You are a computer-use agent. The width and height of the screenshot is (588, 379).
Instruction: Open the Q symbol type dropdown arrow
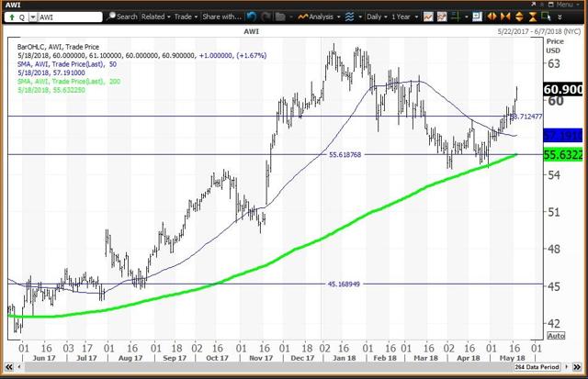click(x=33, y=17)
